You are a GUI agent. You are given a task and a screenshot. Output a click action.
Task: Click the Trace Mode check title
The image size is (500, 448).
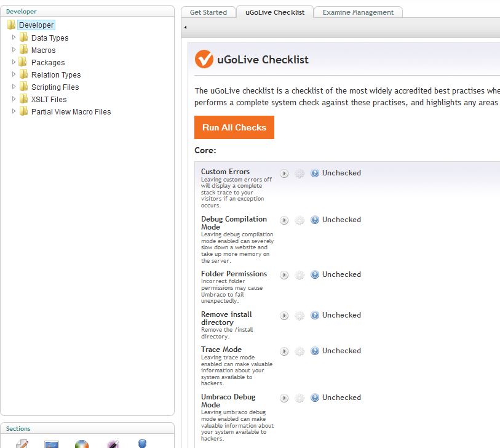[x=221, y=350]
